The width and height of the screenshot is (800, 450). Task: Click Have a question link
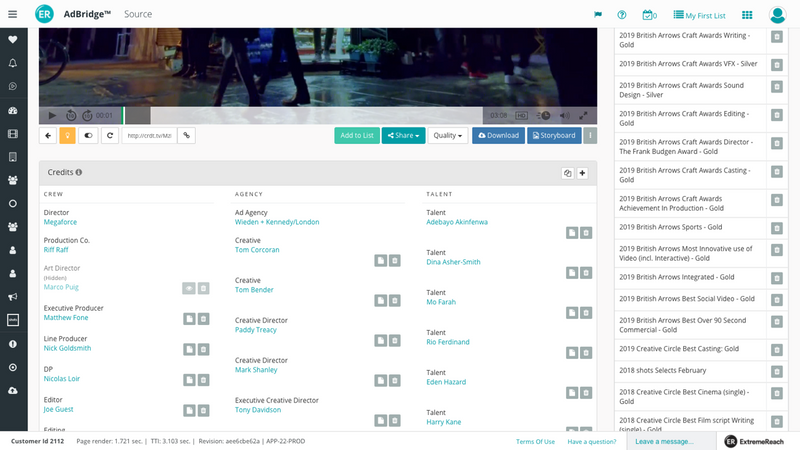(592, 441)
